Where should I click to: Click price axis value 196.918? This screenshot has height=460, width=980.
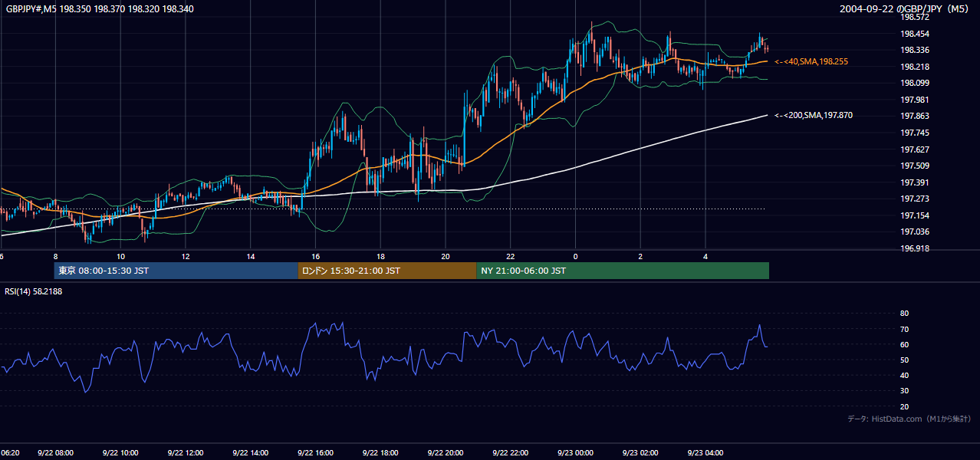tap(915, 248)
